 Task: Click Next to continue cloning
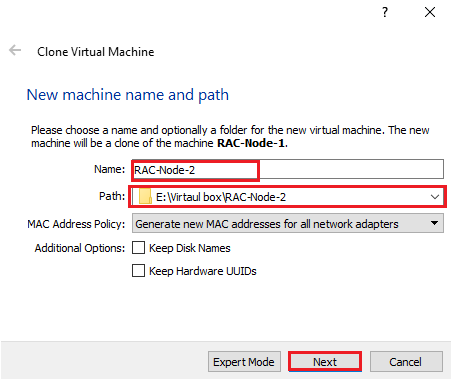click(x=325, y=362)
